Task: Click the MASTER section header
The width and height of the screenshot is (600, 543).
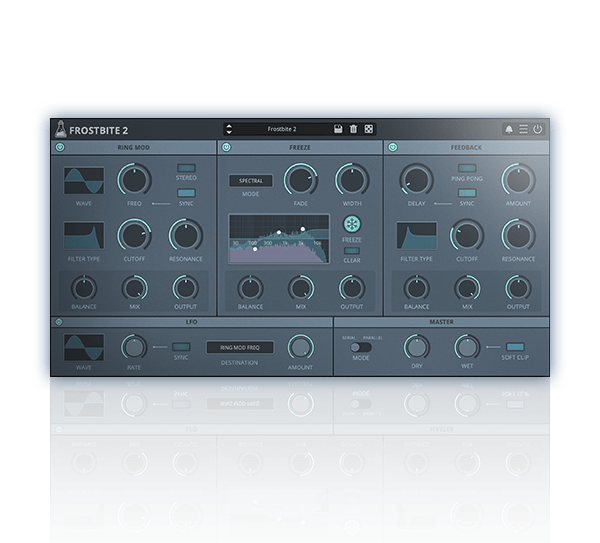Action: tap(442, 322)
